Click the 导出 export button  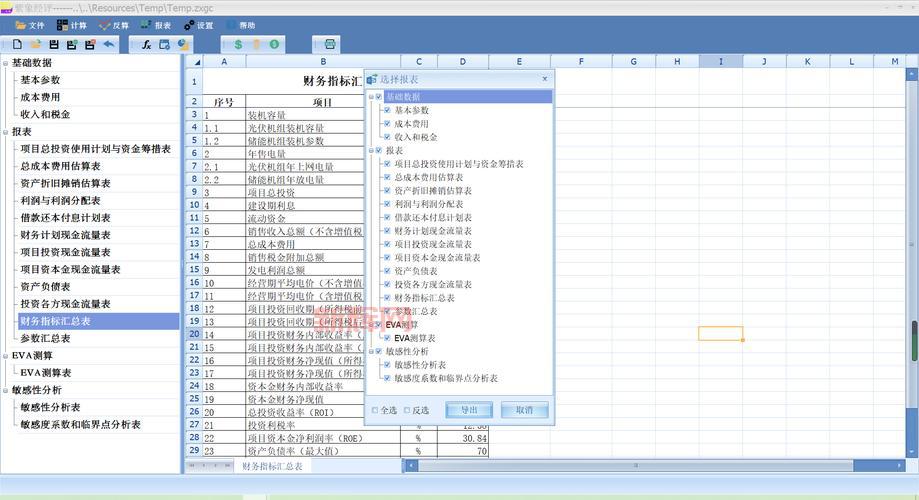coord(469,410)
